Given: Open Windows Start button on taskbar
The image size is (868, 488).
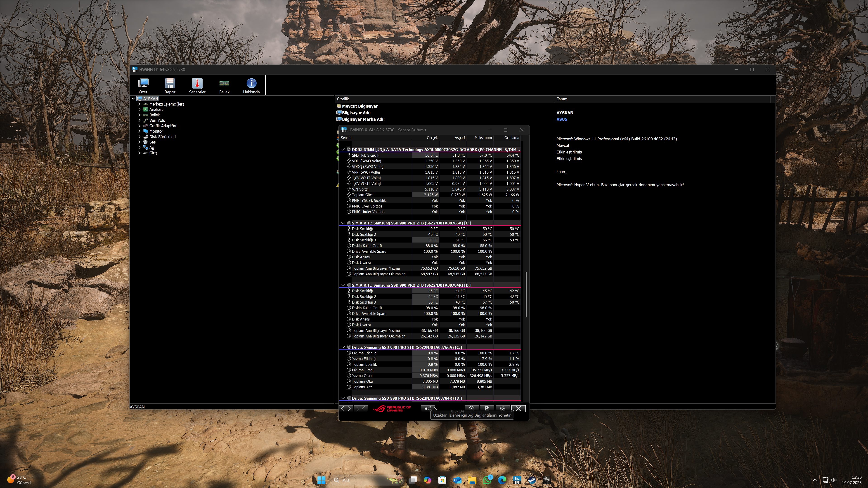Looking at the screenshot, I should (x=321, y=480).
